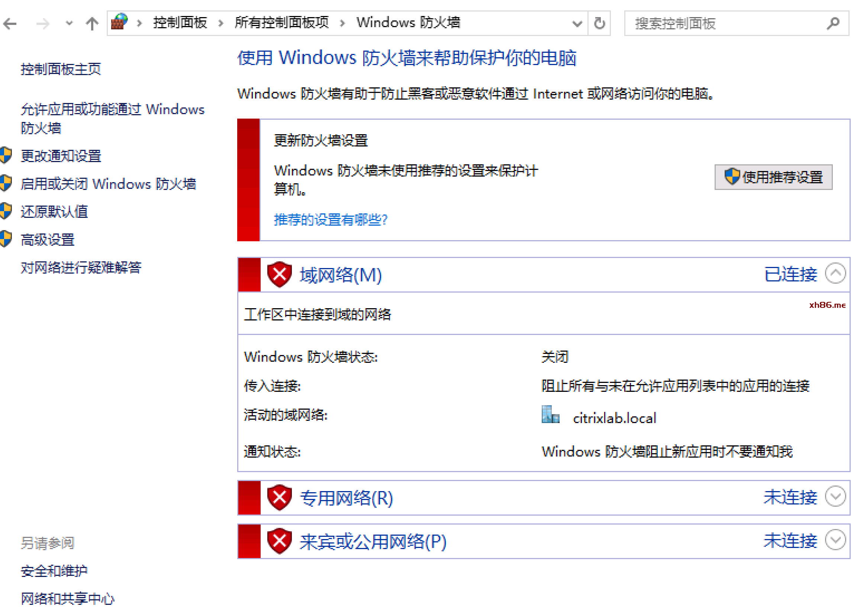Click the refresh icon in address bar
This screenshot has width=857, height=616.
599,23
